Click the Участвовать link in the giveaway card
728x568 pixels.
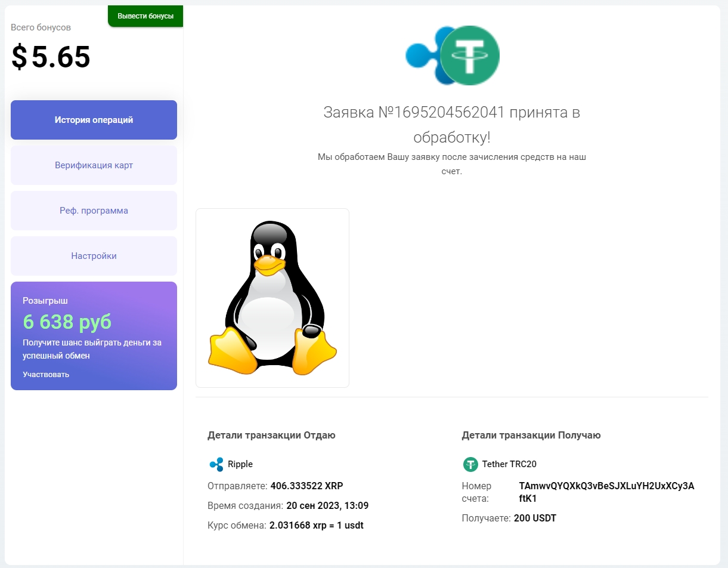pos(46,375)
